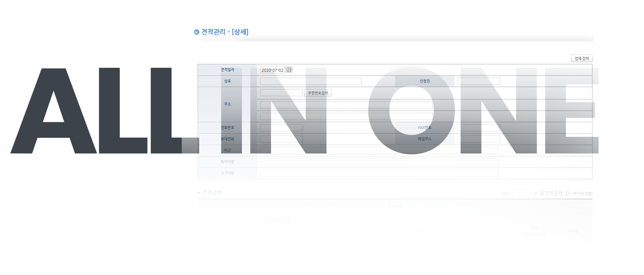The image size is (644, 275).
Task: Focus the 메일주소 input field
Action: (x=479, y=139)
